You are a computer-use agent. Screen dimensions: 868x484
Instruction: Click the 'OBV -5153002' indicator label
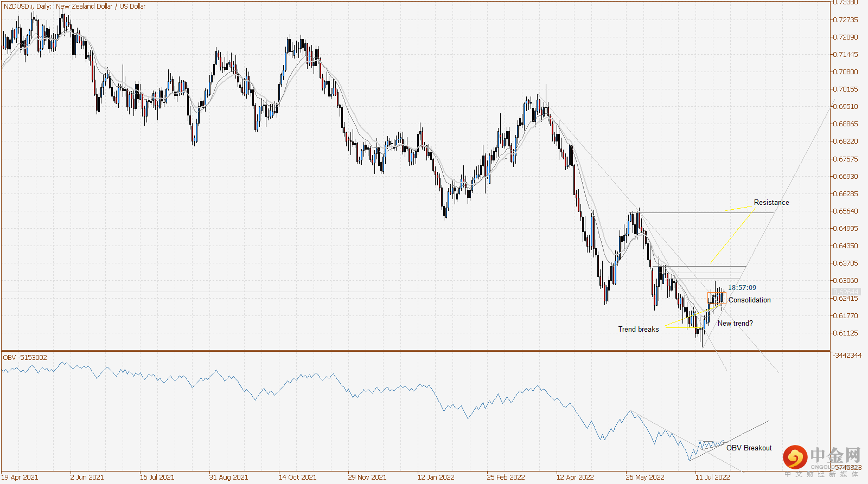click(25, 358)
